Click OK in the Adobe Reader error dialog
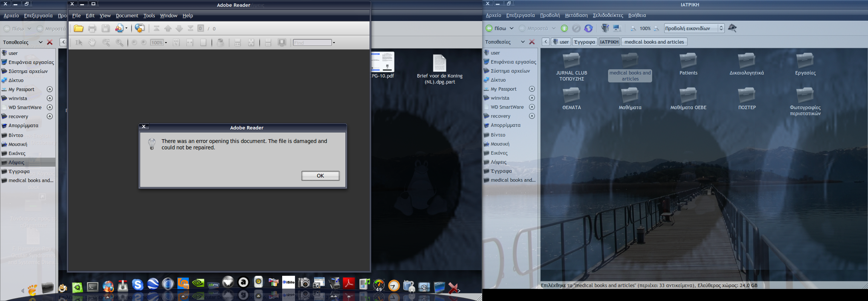Image resolution: width=868 pixels, height=301 pixels. (321, 176)
